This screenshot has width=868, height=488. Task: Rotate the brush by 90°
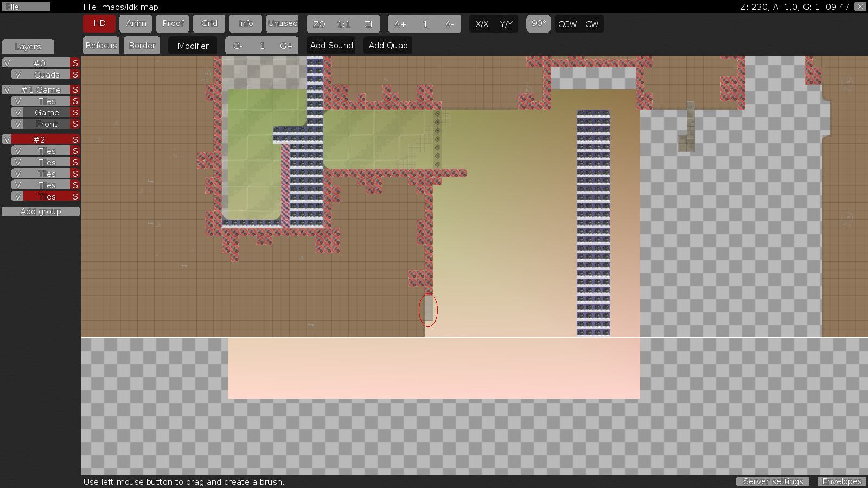click(x=538, y=23)
